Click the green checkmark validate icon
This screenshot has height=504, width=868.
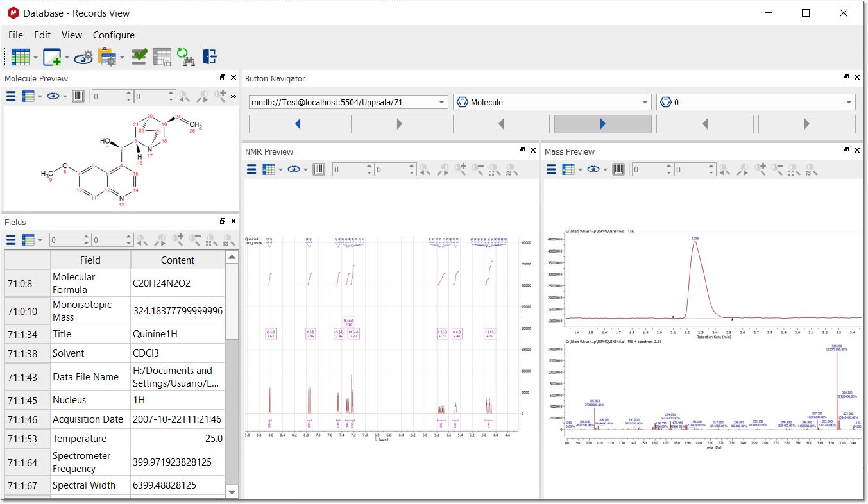coord(140,56)
